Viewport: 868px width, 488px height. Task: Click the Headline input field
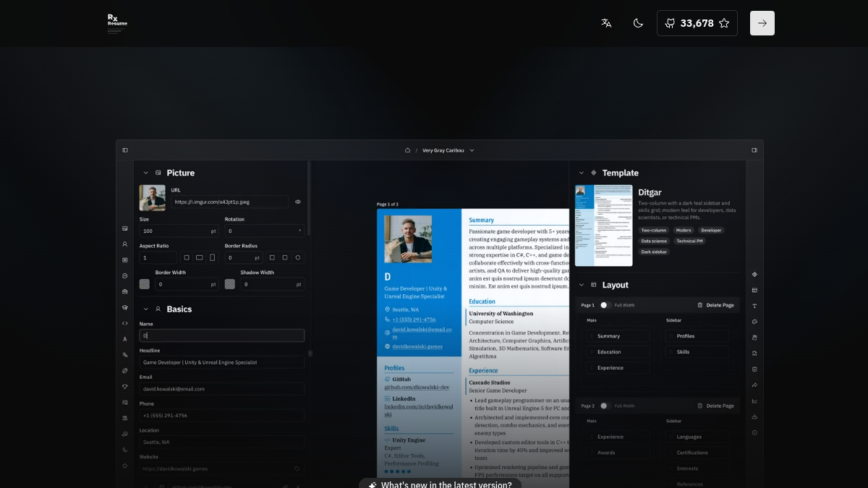click(x=222, y=362)
